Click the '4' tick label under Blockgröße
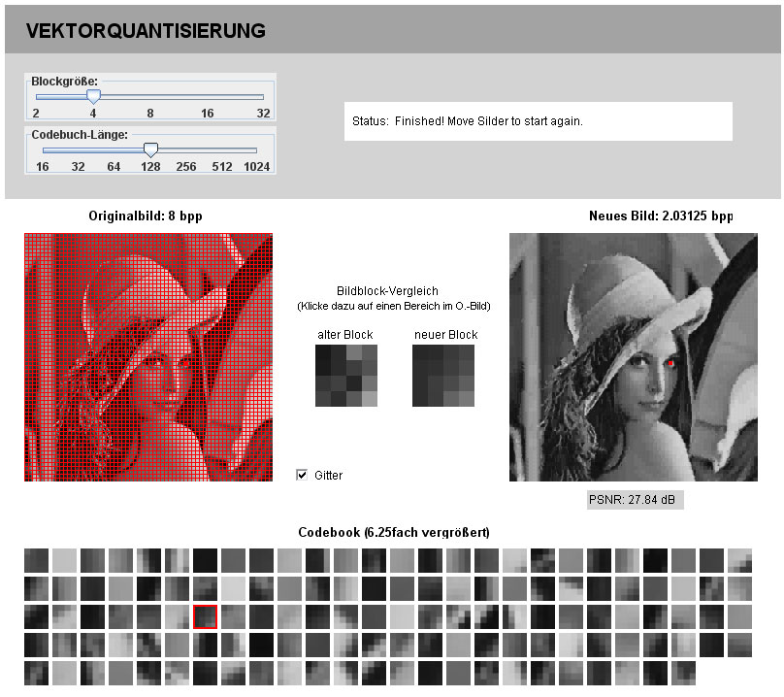Screen dimensions: 784x697 click(93, 114)
